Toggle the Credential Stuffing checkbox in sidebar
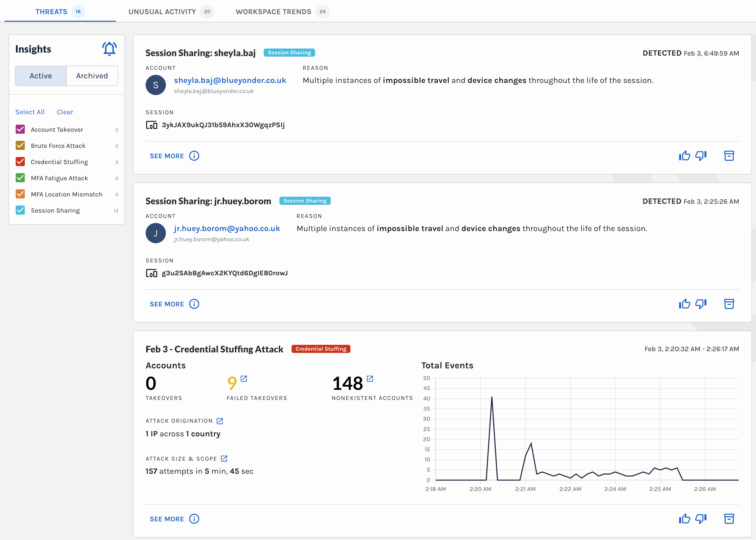Screen dimensions: 756x540 click(x=20, y=161)
